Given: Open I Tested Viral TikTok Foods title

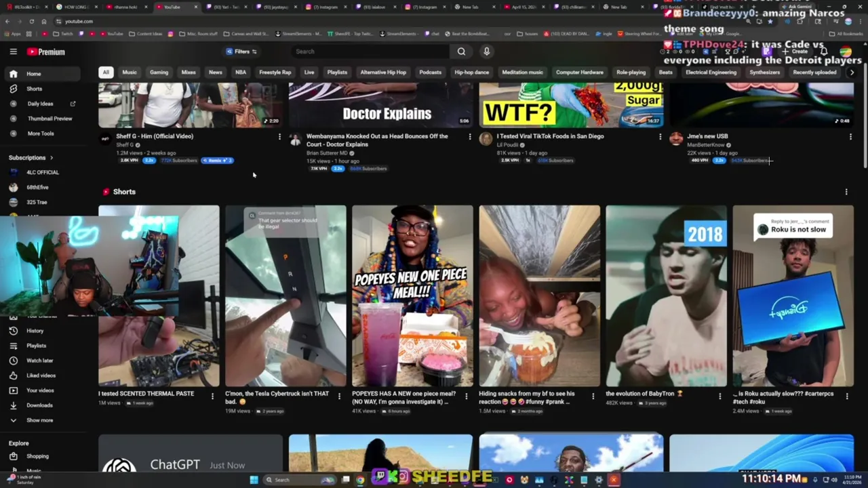Looking at the screenshot, I should pos(550,136).
